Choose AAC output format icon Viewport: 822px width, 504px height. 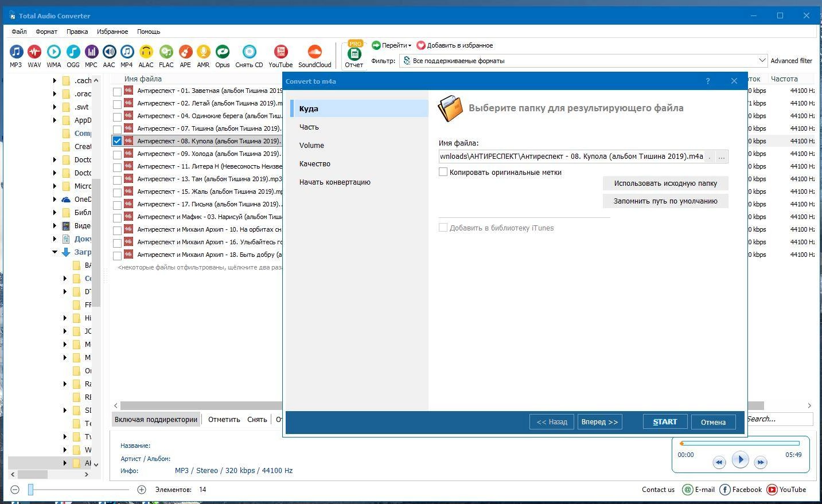pos(109,52)
